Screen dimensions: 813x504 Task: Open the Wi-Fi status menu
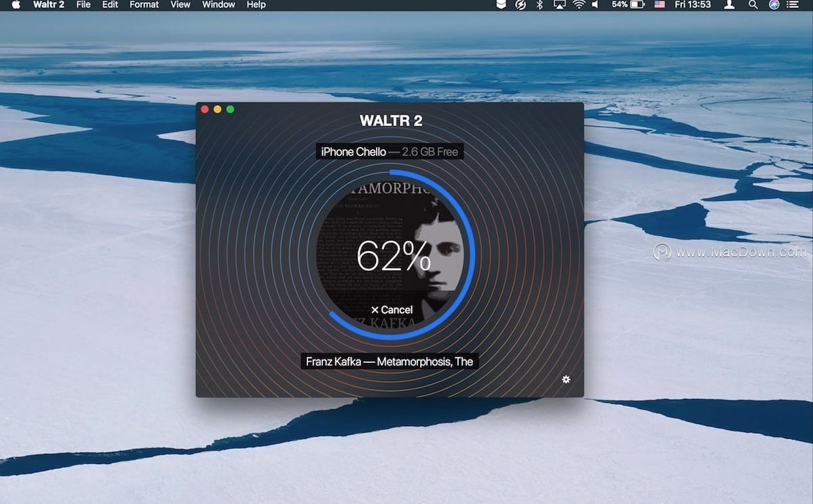579,5
